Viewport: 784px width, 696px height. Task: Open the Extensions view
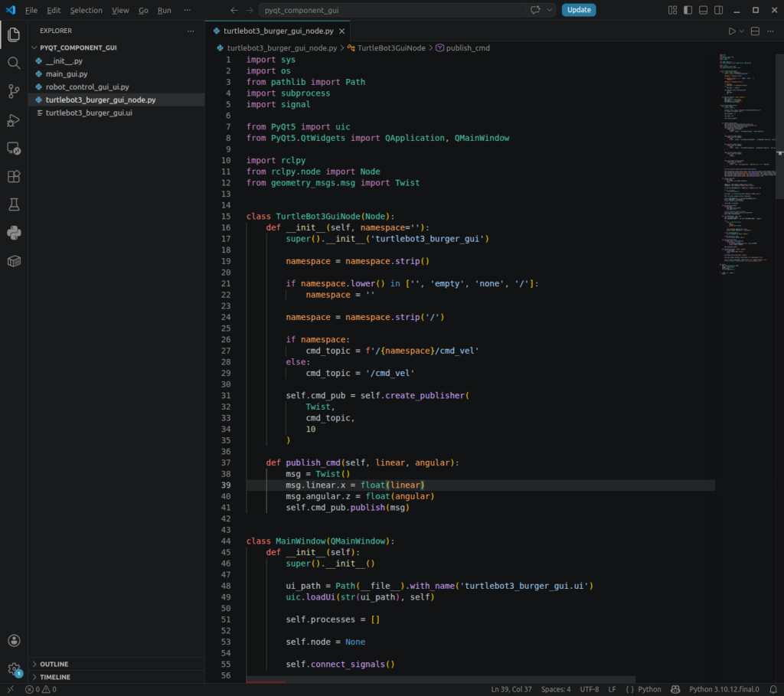[x=14, y=177]
